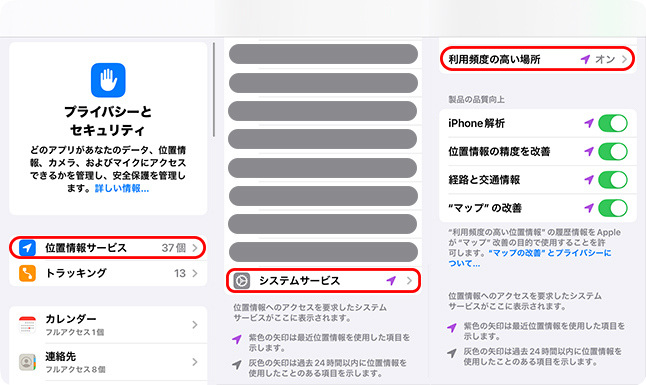Click purple arrow legend icon in middle panel

pos(236,339)
